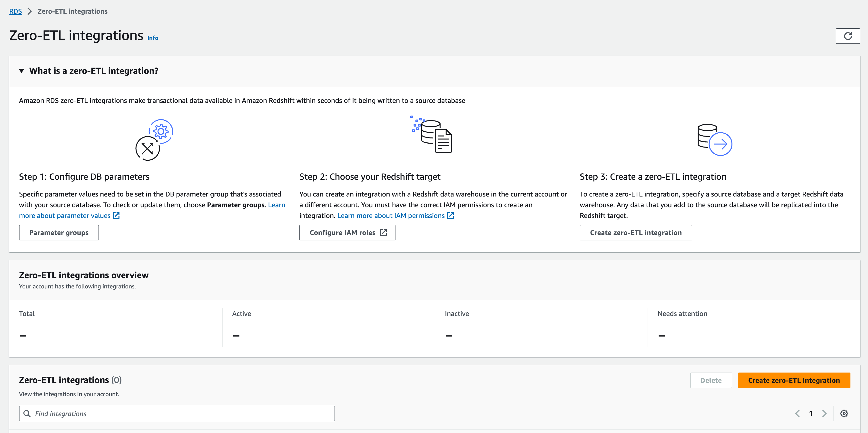The height and width of the screenshot is (433, 868).
Task: Click the Step 2 Redshift target illustration
Action: 432,134
